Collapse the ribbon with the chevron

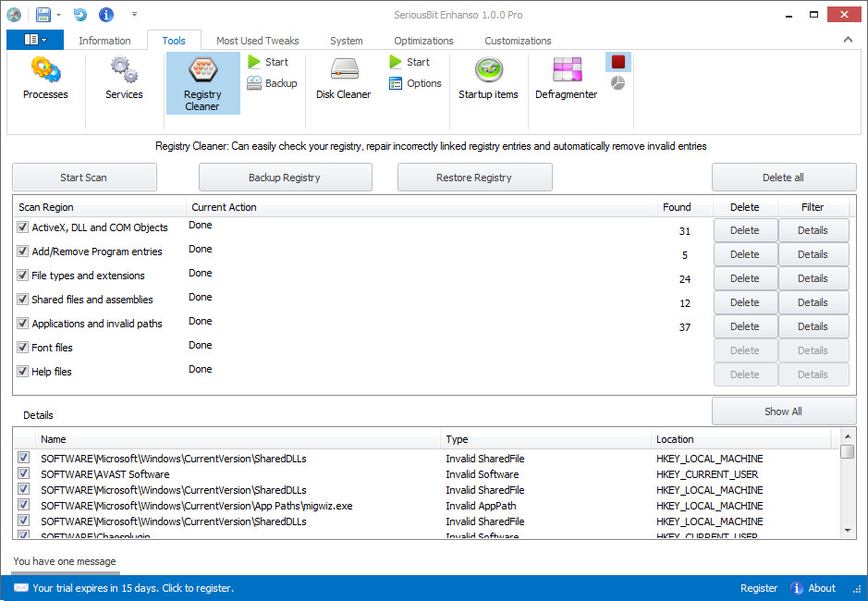coord(848,40)
